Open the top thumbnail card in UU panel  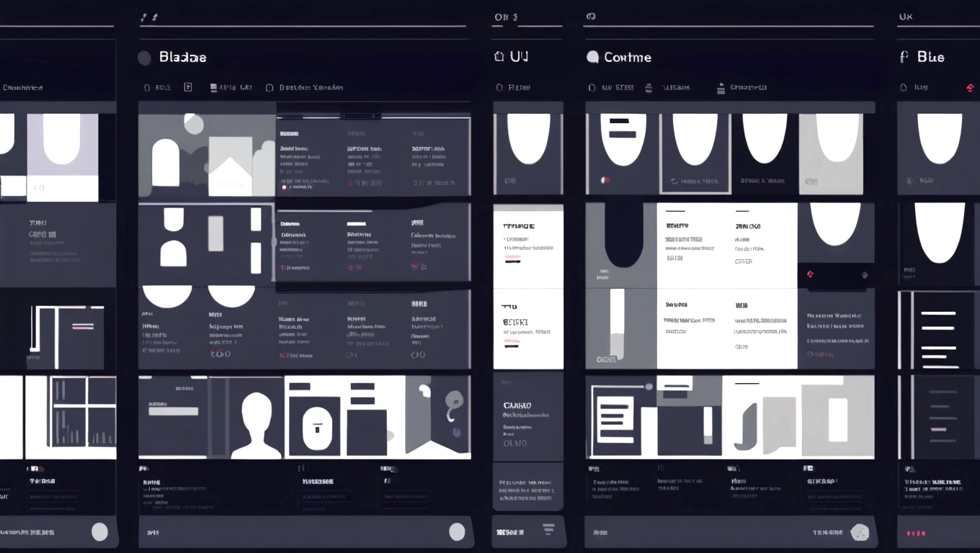(x=528, y=154)
